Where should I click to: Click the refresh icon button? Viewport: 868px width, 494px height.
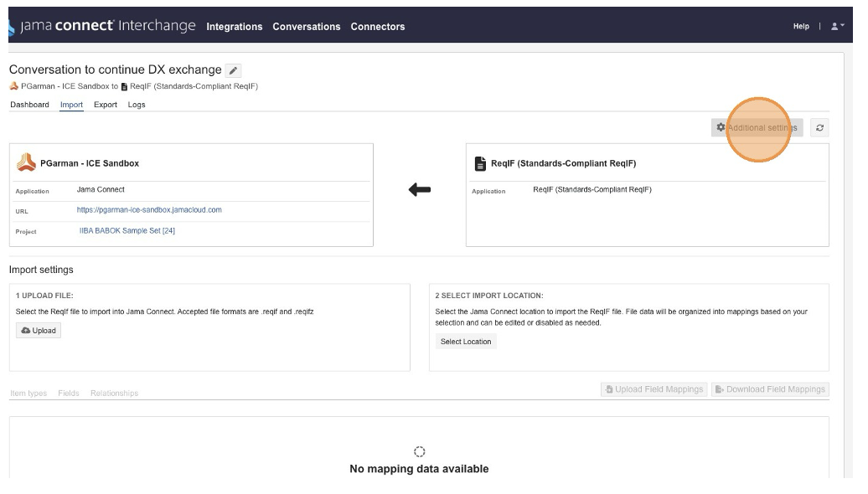pyautogui.click(x=819, y=128)
